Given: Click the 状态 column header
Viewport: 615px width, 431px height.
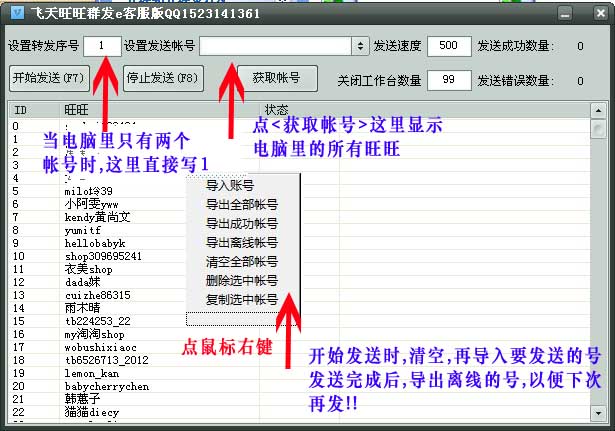Looking at the screenshot, I should [424, 110].
